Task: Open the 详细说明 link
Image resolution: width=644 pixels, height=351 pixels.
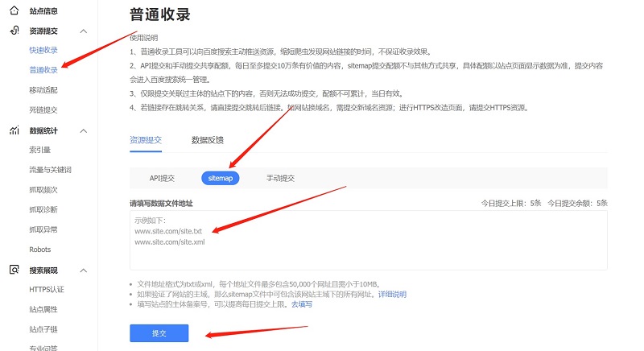Action: 392,295
